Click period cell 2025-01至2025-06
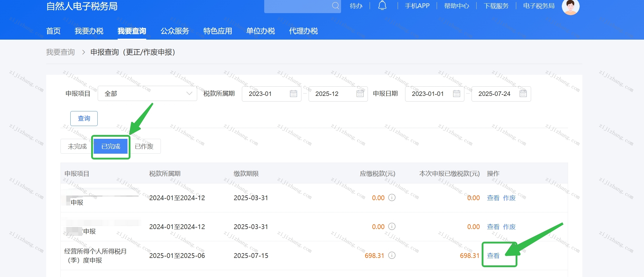The height and width of the screenshot is (277, 644). (177, 256)
